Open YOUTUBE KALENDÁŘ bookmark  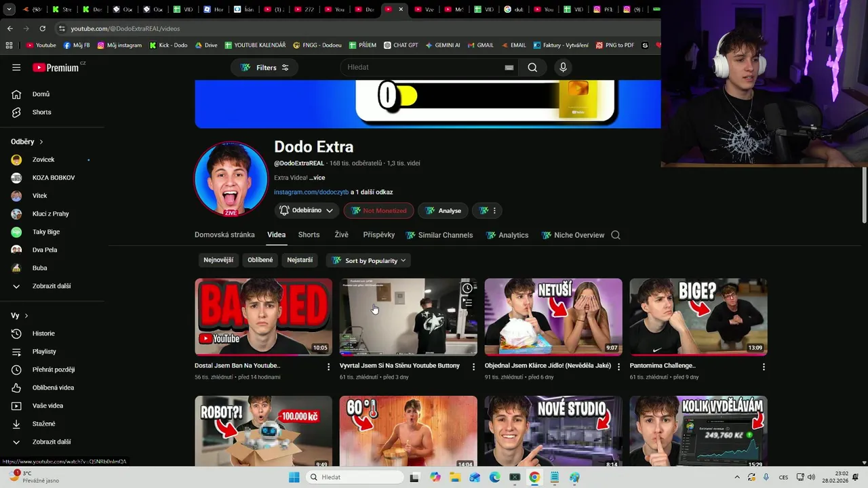tap(255, 45)
